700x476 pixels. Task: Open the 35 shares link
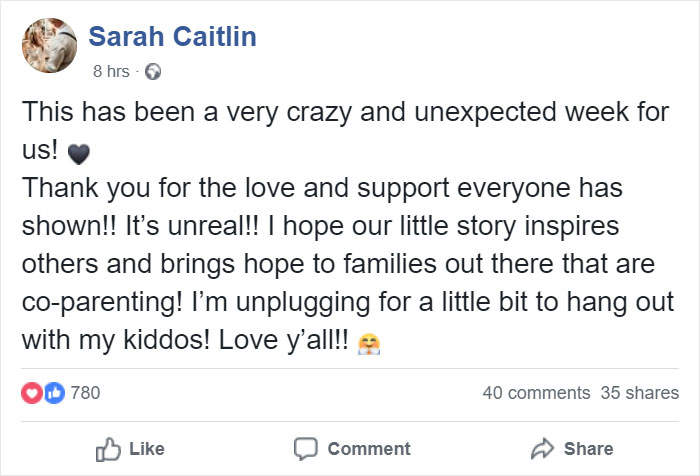pyautogui.click(x=639, y=393)
